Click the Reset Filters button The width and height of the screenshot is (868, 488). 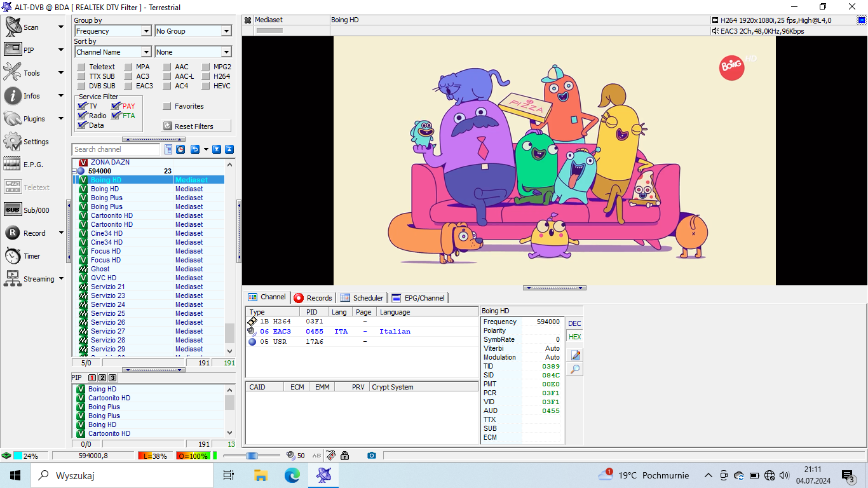point(196,126)
